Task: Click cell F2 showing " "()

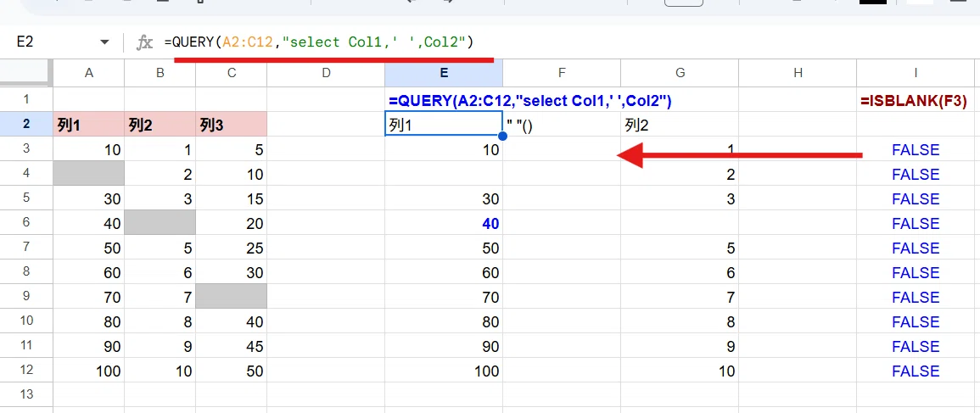Action: point(562,125)
